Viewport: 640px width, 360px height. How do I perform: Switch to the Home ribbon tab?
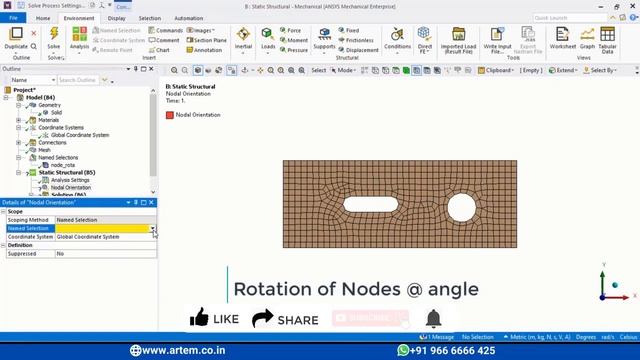43,18
